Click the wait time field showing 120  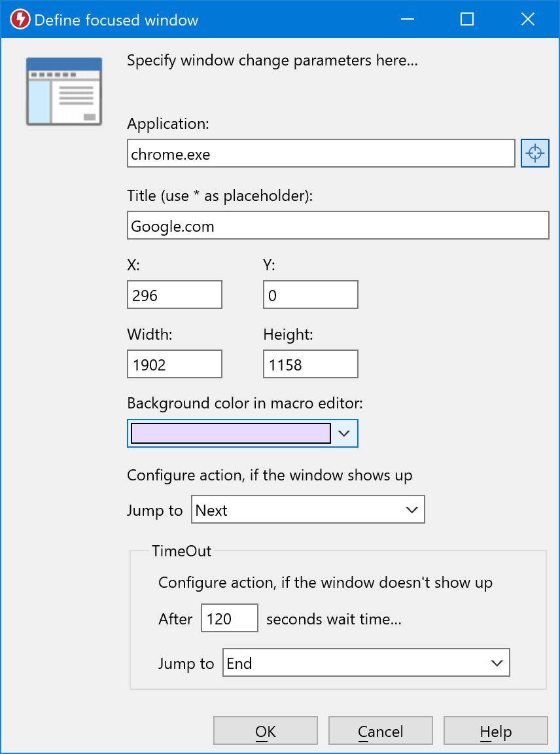click(229, 617)
